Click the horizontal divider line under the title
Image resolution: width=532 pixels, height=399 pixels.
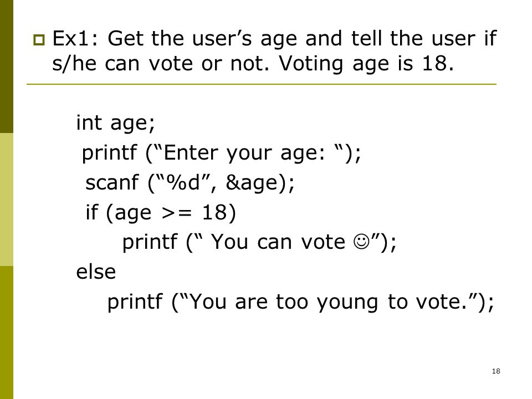262,84
